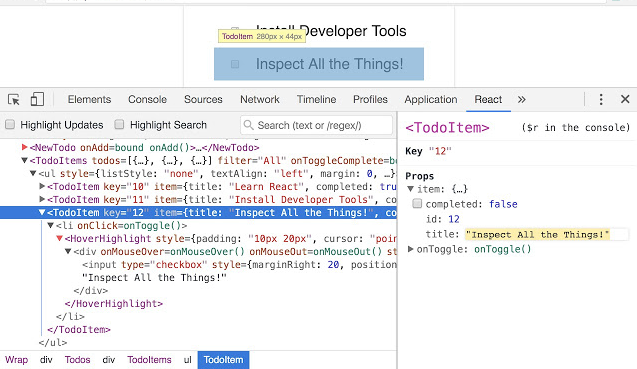Focus the component search field

click(x=316, y=125)
